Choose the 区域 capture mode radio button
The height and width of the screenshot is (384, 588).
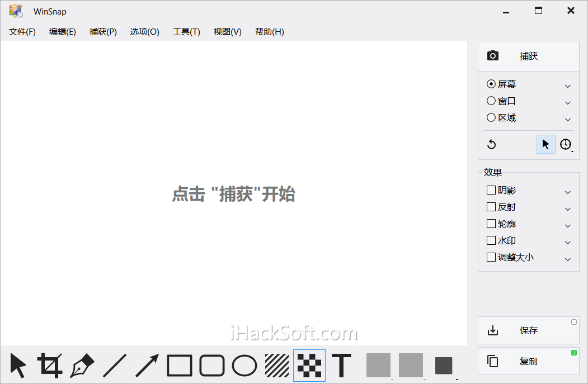coord(491,117)
